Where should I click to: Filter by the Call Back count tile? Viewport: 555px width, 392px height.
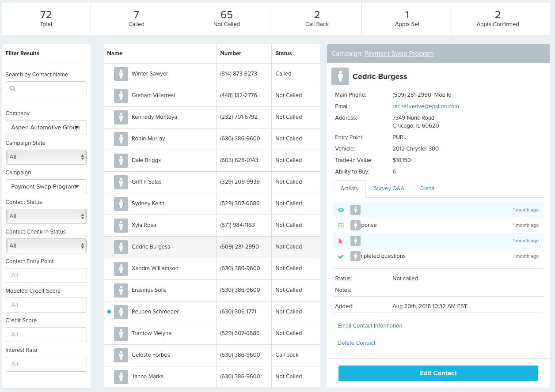pyautogui.click(x=317, y=19)
